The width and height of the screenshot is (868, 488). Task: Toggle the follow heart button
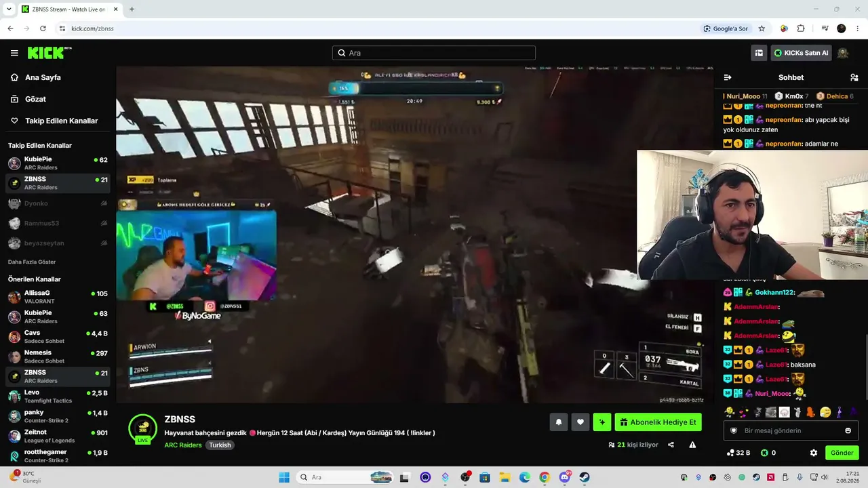pos(580,422)
